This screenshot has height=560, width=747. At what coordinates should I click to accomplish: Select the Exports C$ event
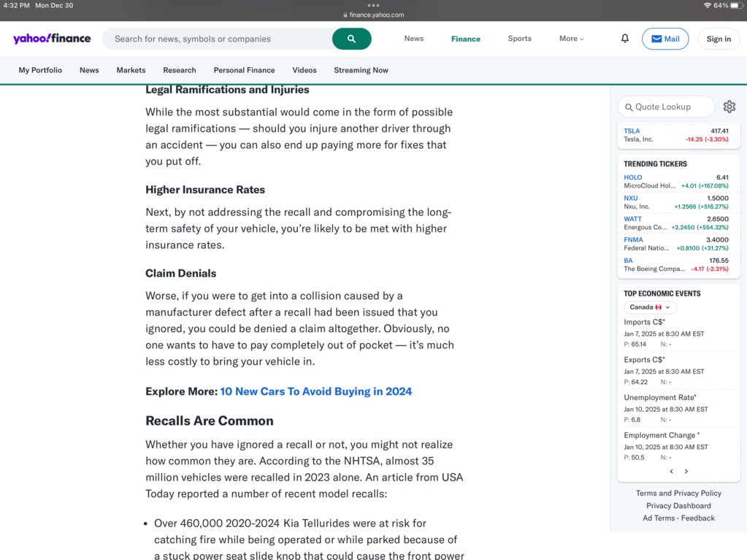644,359
